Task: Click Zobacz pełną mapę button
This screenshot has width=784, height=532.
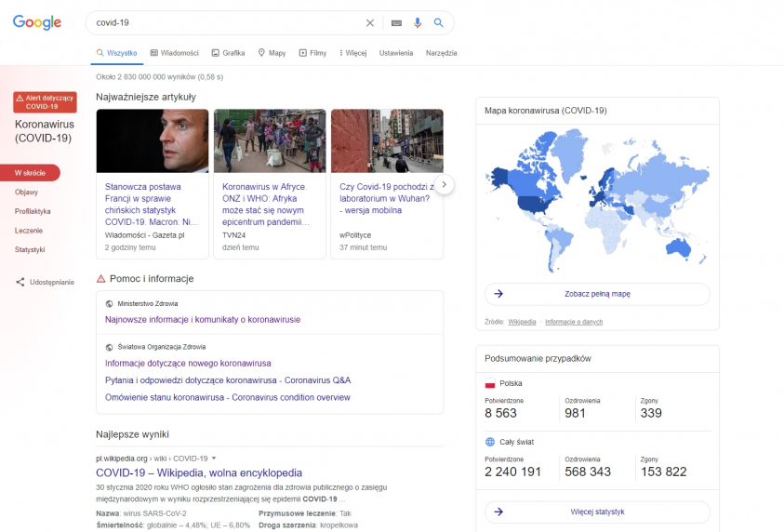Action: (597, 294)
